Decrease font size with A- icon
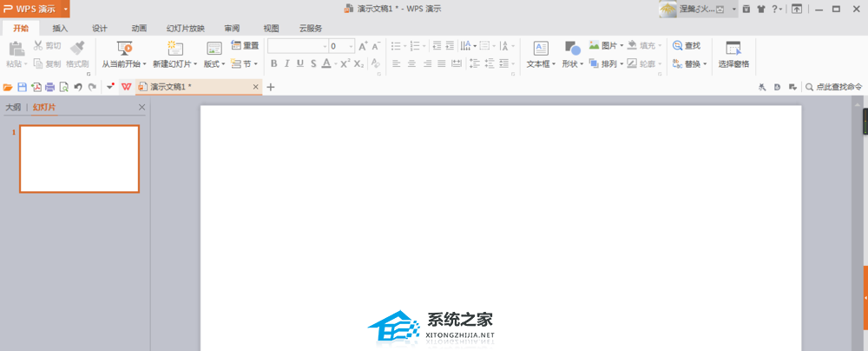The image size is (868, 351). click(376, 46)
